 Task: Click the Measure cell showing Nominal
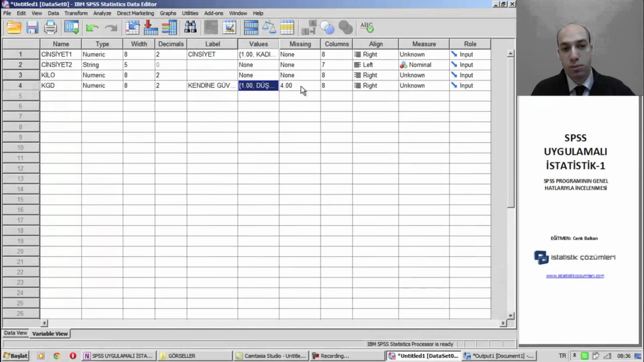(x=424, y=65)
